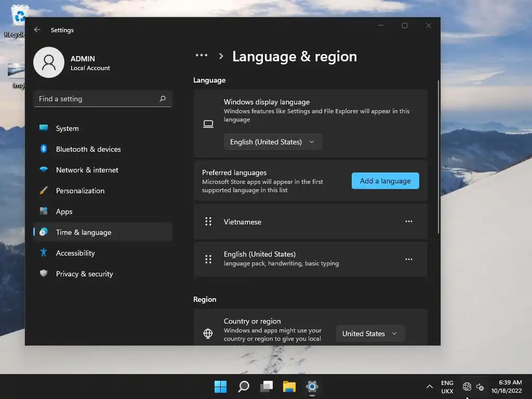This screenshot has height=399, width=532.
Task: Open Accessibility settings
Action: [103, 253]
